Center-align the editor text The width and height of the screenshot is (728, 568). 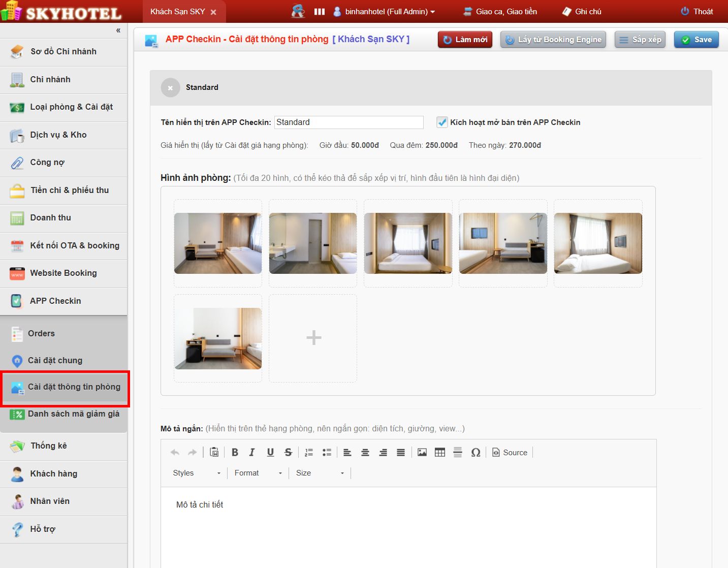click(x=365, y=452)
